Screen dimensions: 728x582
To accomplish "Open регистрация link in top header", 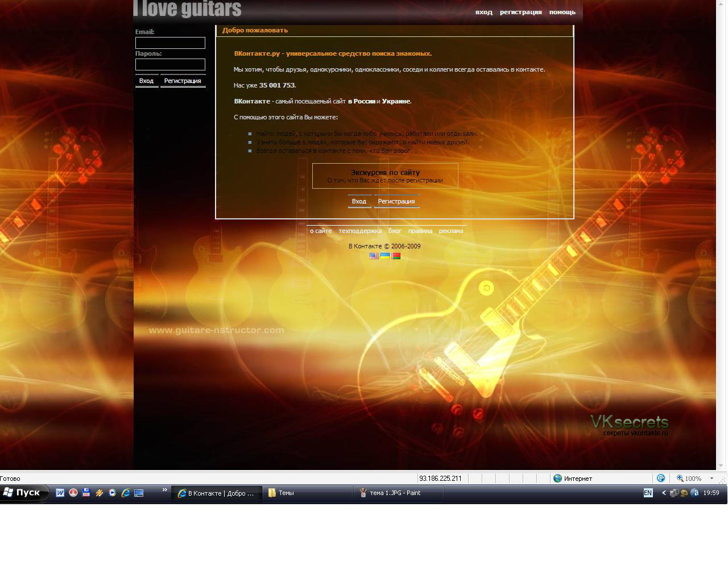I will [520, 12].
